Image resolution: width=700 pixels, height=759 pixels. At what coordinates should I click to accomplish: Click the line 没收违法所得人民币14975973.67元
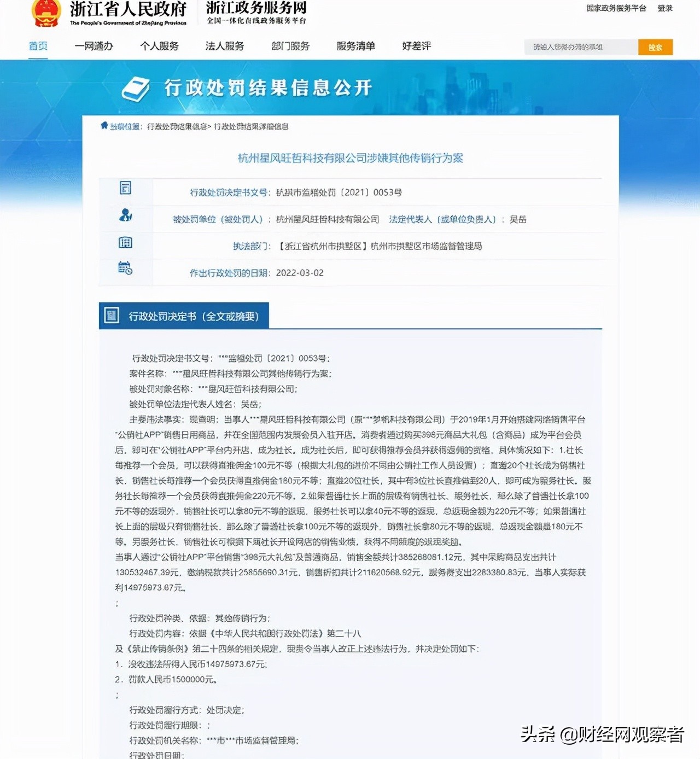(191, 664)
